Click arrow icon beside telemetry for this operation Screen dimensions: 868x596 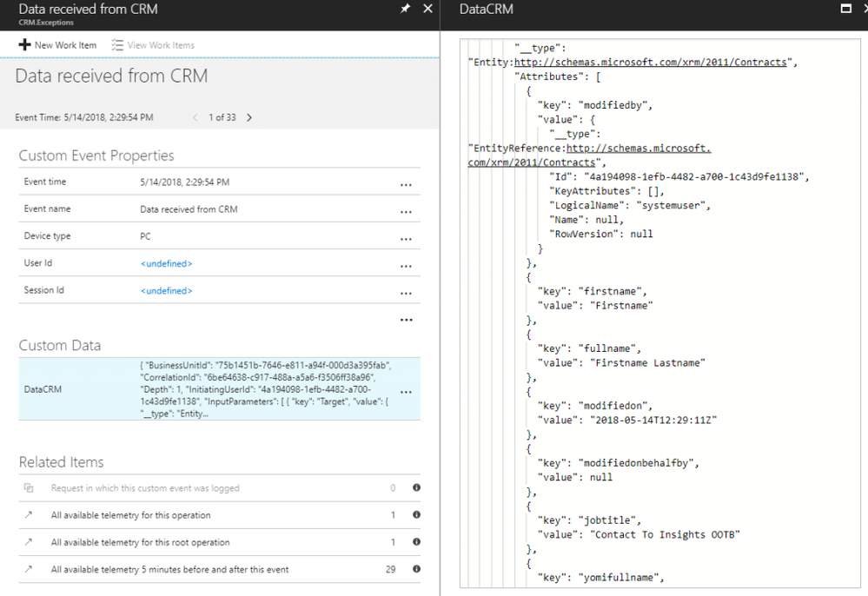click(28, 514)
